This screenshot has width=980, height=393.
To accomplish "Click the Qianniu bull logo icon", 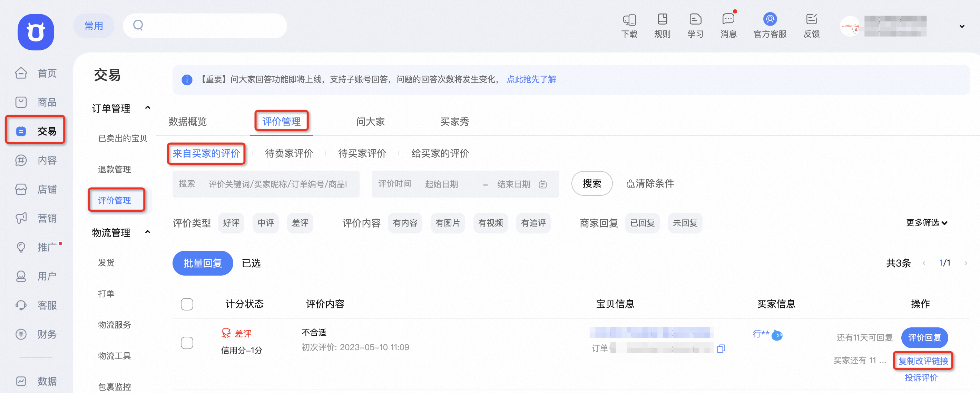I will (36, 32).
